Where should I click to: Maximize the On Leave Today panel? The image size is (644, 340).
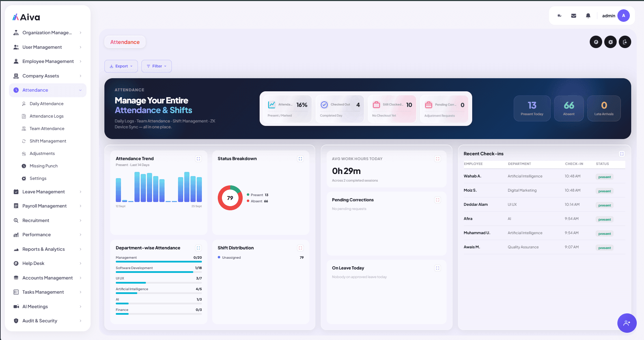(438, 268)
